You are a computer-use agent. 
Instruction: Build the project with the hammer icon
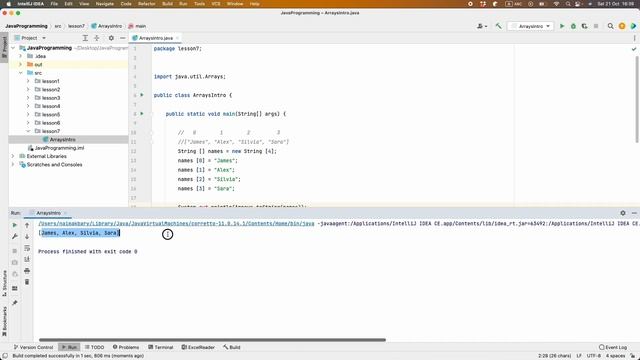point(498,26)
